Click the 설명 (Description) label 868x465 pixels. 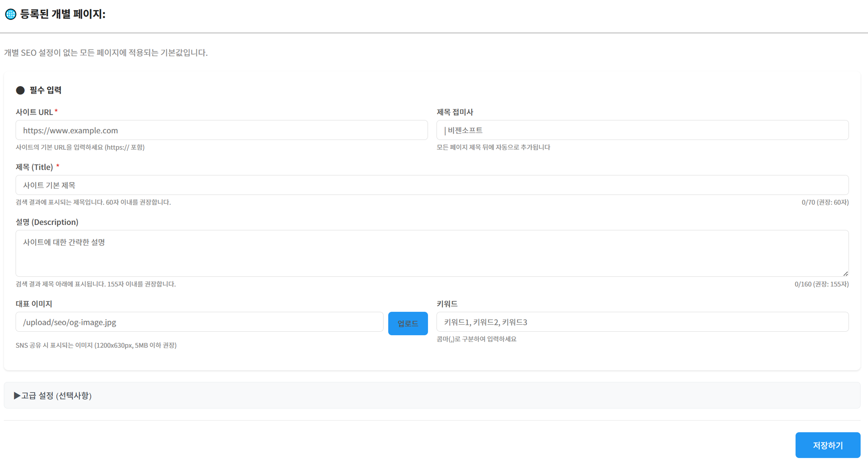[47, 222]
